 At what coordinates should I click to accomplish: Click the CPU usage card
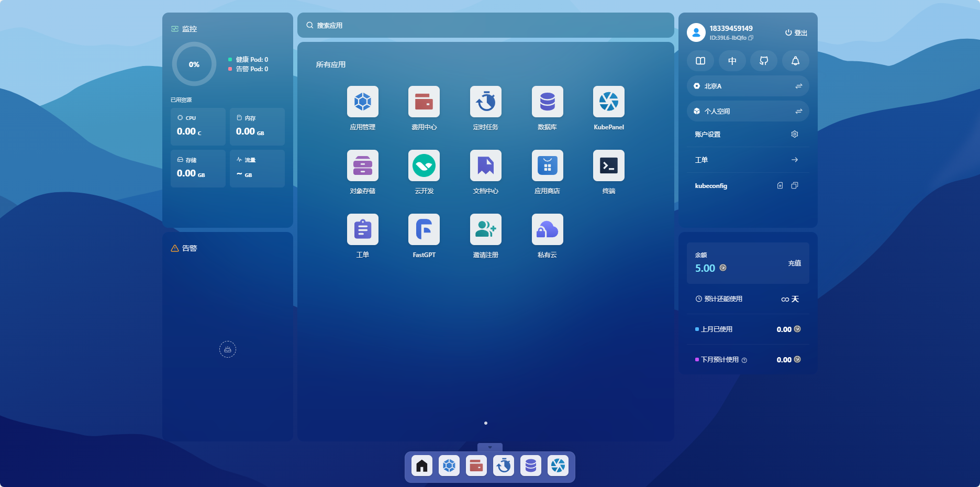click(x=198, y=127)
